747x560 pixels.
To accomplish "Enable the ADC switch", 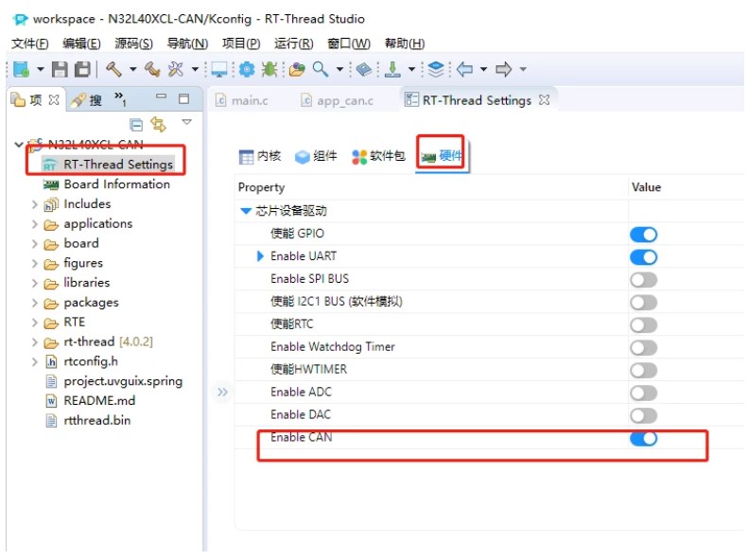I will pyautogui.click(x=643, y=393).
